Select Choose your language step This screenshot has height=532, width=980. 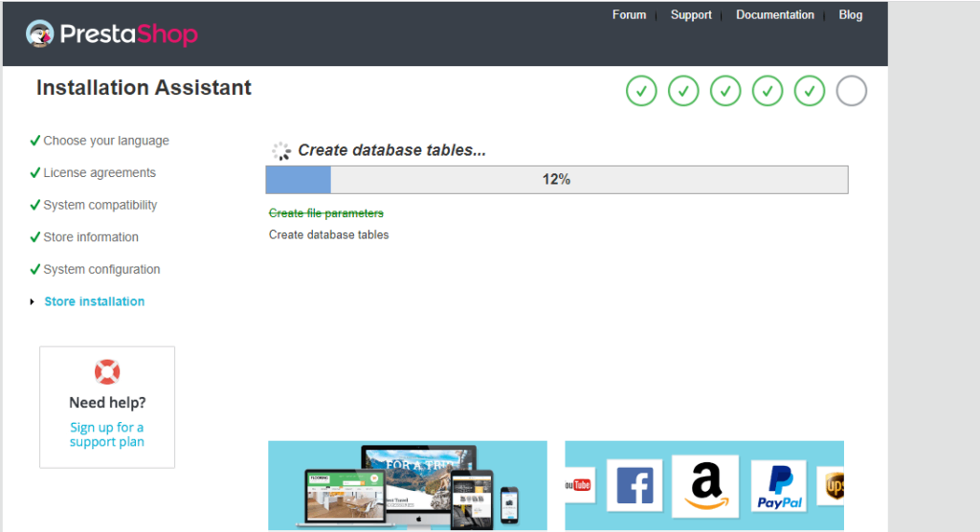tap(106, 141)
